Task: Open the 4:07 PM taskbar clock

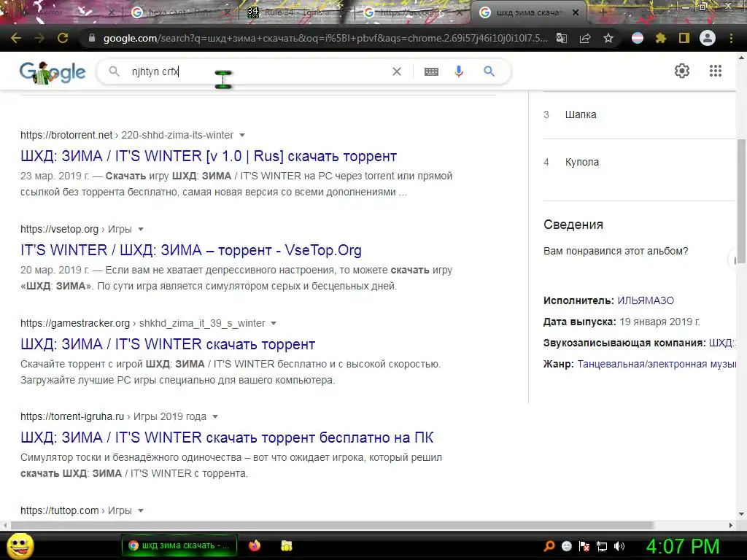Action: pyautogui.click(x=683, y=546)
